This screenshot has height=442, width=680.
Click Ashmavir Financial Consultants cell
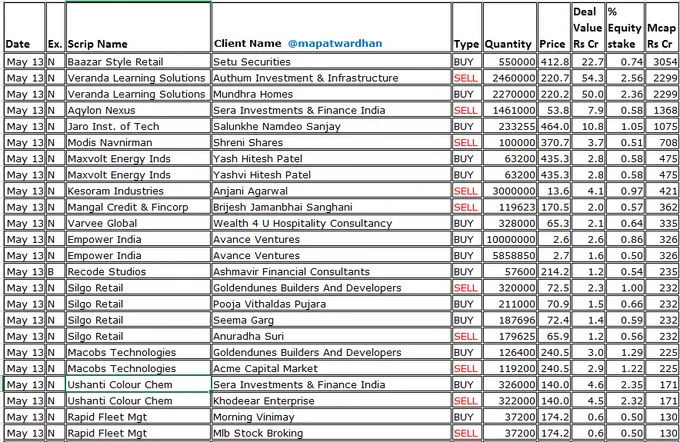pos(332,272)
